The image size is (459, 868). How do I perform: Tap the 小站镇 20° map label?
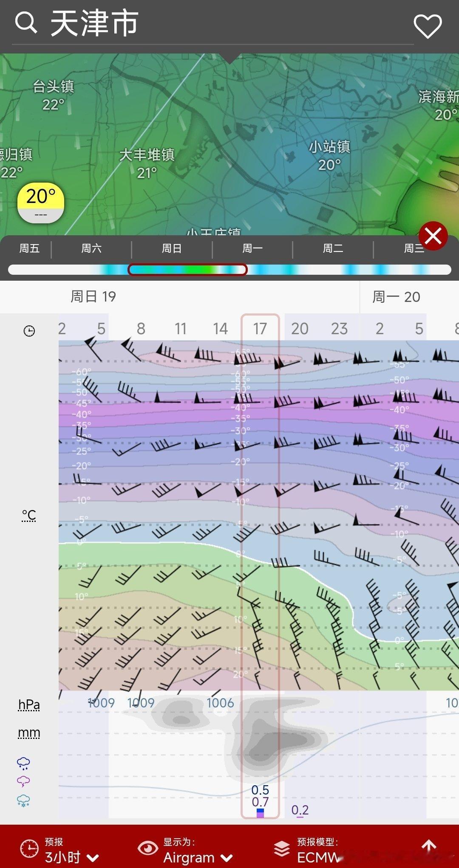329,156
